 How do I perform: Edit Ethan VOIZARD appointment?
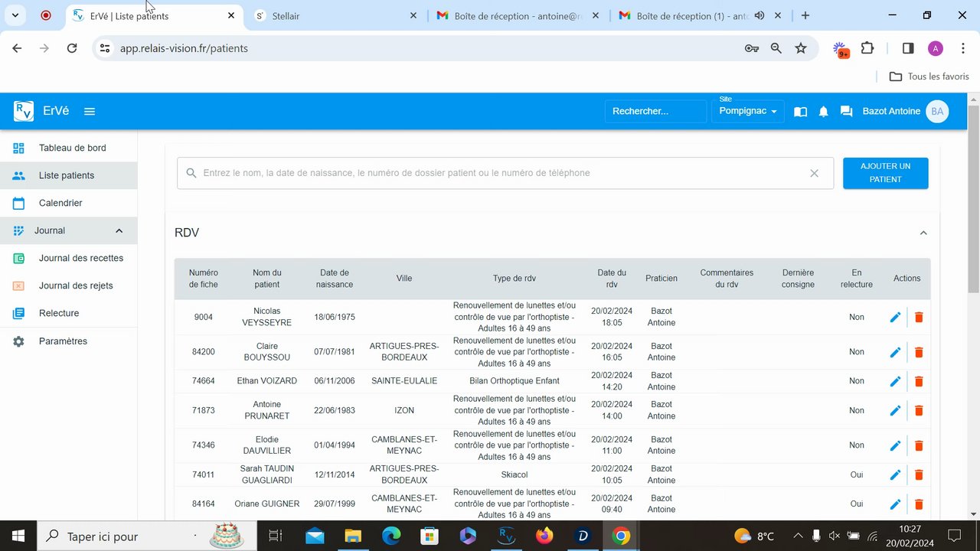click(895, 381)
